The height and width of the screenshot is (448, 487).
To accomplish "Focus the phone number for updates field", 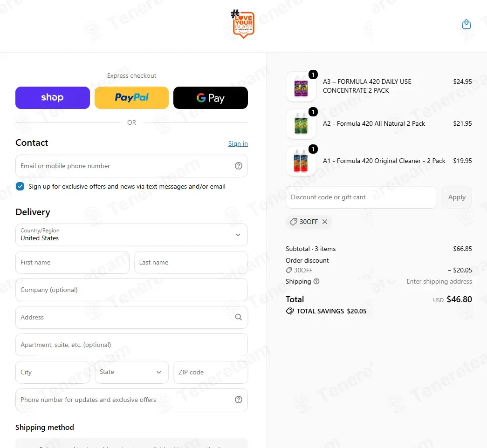I will click(x=132, y=400).
